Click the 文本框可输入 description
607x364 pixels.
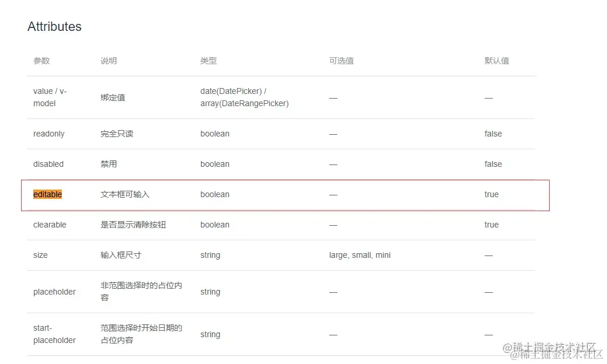pyautogui.click(x=125, y=194)
